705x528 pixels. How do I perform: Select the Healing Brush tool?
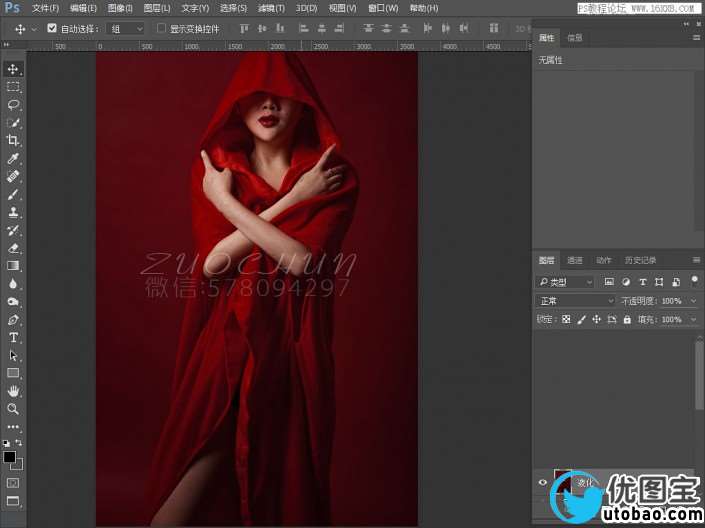point(13,176)
